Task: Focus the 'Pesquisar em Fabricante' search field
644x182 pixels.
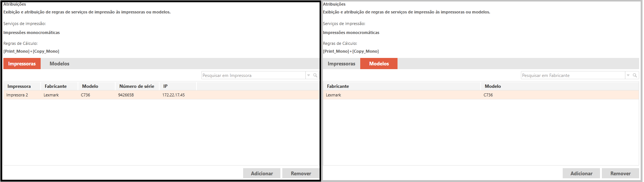Action: [x=572, y=75]
